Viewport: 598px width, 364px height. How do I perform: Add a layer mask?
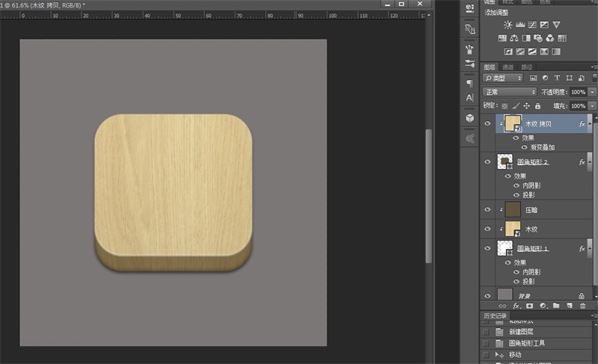(x=529, y=306)
